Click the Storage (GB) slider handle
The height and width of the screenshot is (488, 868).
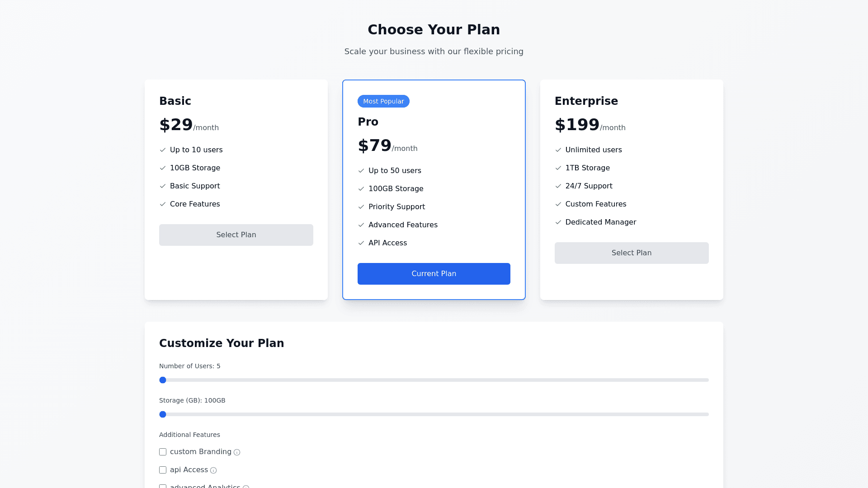[163, 414]
